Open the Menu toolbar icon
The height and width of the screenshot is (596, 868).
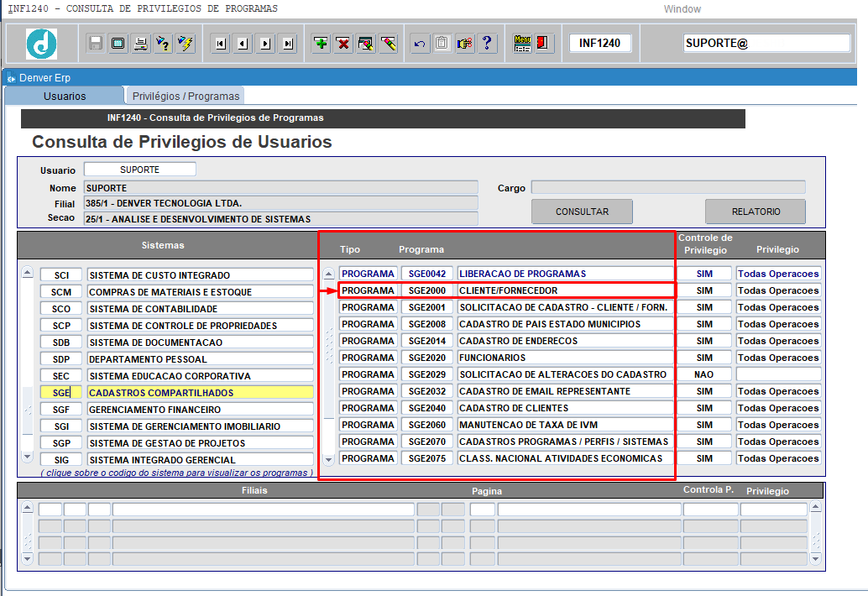[522, 43]
